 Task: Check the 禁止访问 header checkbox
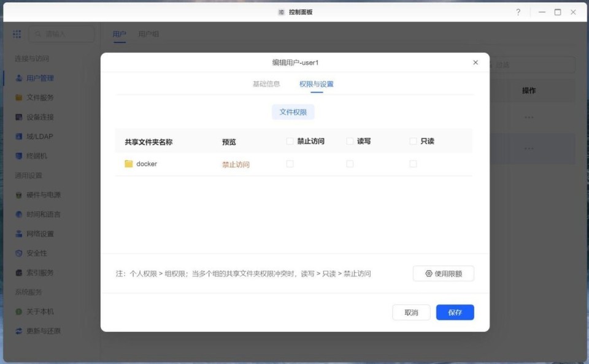click(x=290, y=141)
